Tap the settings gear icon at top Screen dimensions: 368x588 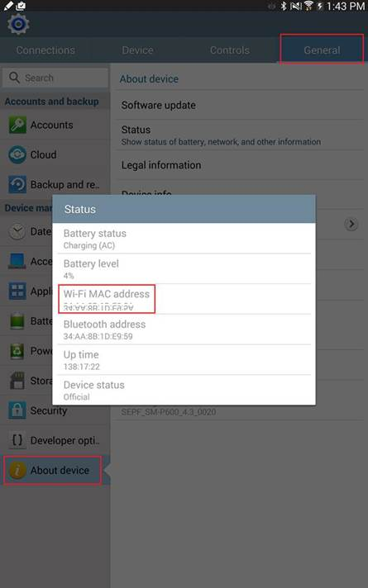[x=18, y=25]
